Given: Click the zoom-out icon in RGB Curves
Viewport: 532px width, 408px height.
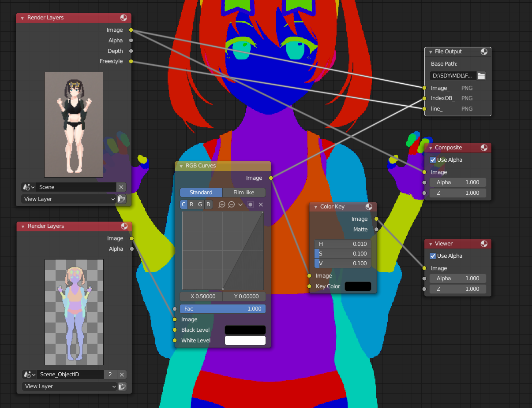Looking at the screenshot, I should (x=231, y=204).
